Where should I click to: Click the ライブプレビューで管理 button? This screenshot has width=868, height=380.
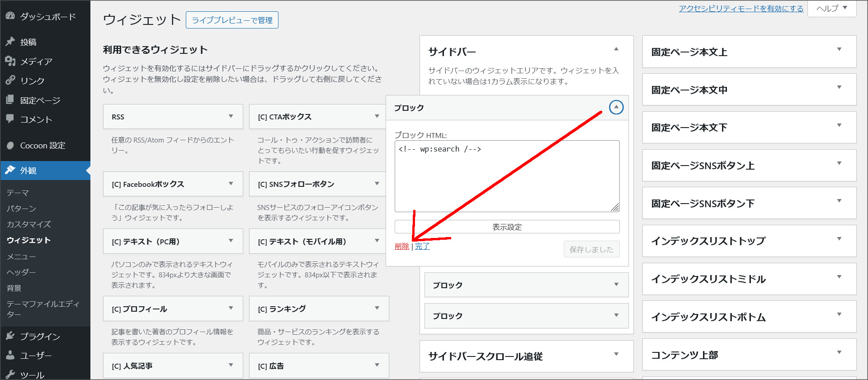coord(232,20)
